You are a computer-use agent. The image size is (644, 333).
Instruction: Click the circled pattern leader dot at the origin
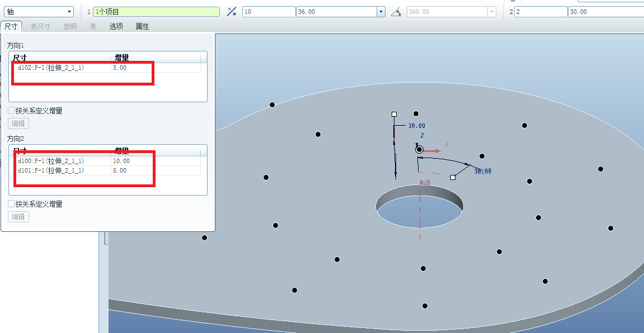[419, 149]
